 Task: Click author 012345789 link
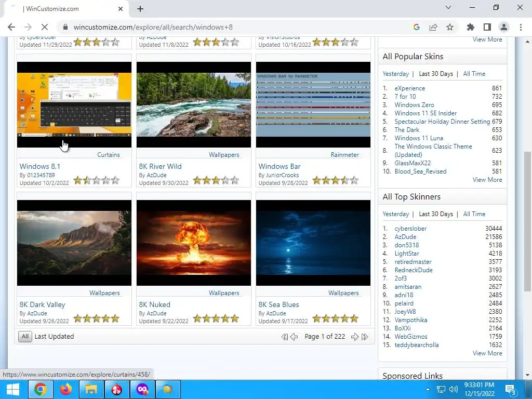pos(41,175)
